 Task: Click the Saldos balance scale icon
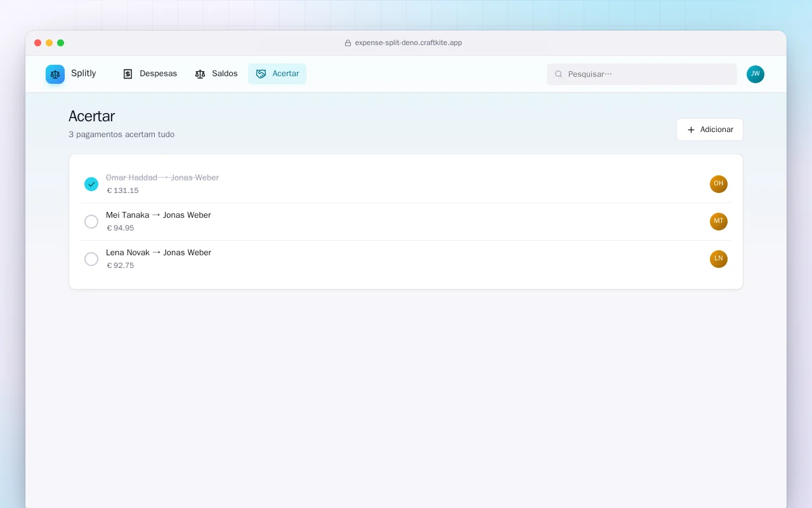tap(200, 74)
